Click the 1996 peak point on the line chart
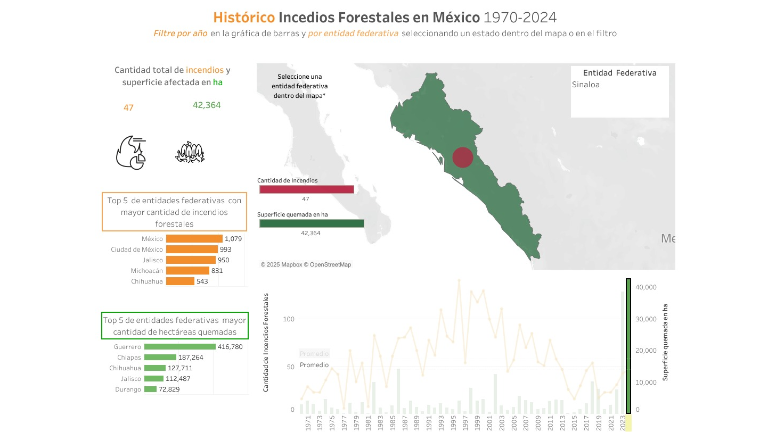Screen dimensions: 768x432 (x=459, y=280)
